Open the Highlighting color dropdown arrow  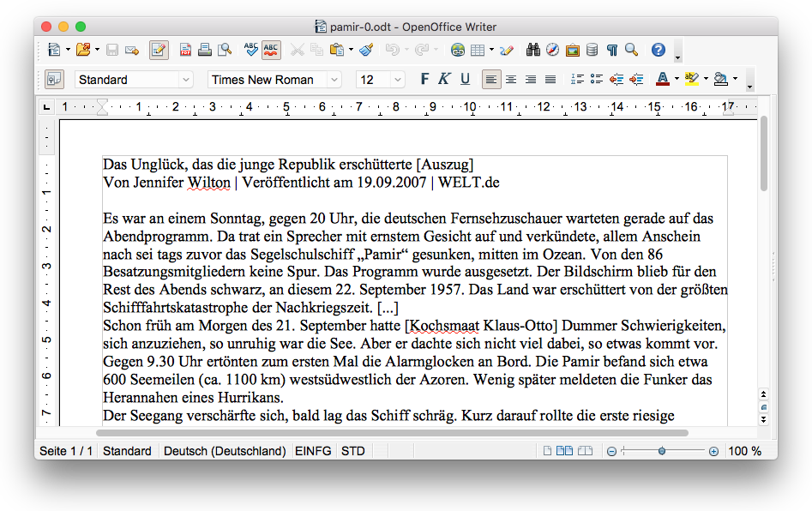coord(706,79)
